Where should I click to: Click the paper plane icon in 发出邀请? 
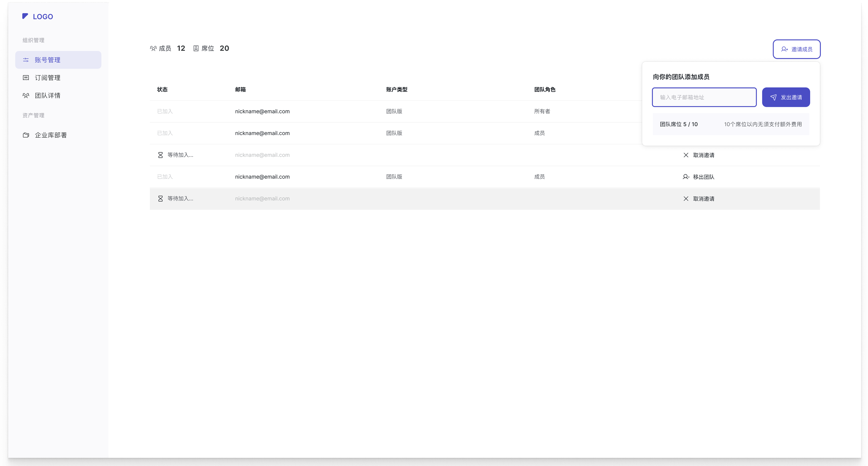pos(773,97)
